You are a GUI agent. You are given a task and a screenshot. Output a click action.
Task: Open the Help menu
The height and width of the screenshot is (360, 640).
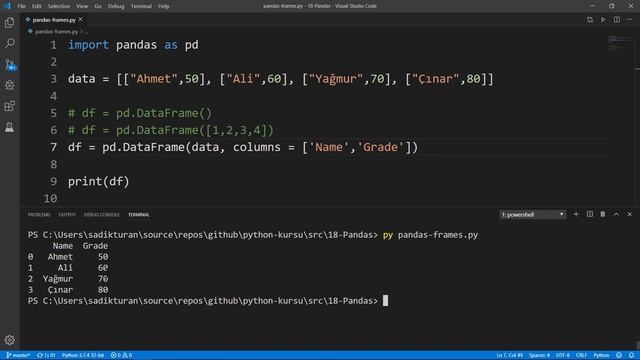coord(164,6)
